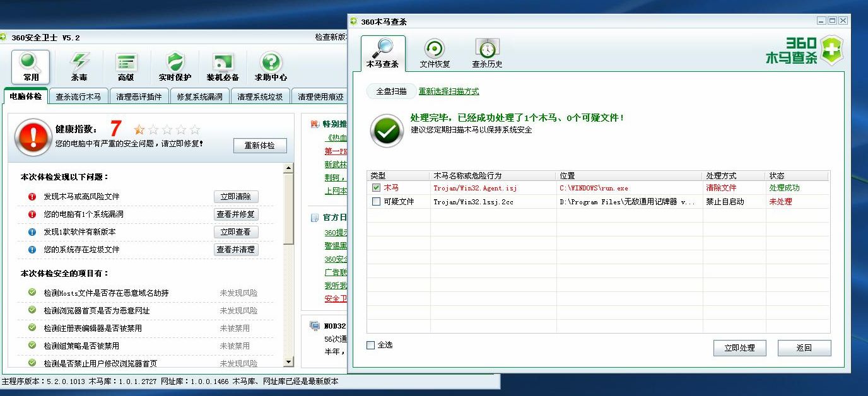868x396 pixels.
Task: Click 类型 column header
Action: tap(399, 176)
